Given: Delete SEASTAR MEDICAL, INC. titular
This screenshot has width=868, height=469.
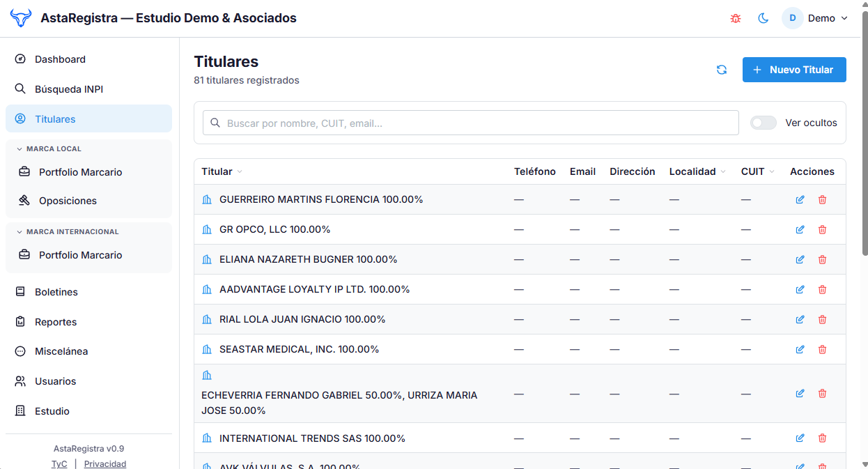Looking at the screenshot, I should click(x=822, y=349).
